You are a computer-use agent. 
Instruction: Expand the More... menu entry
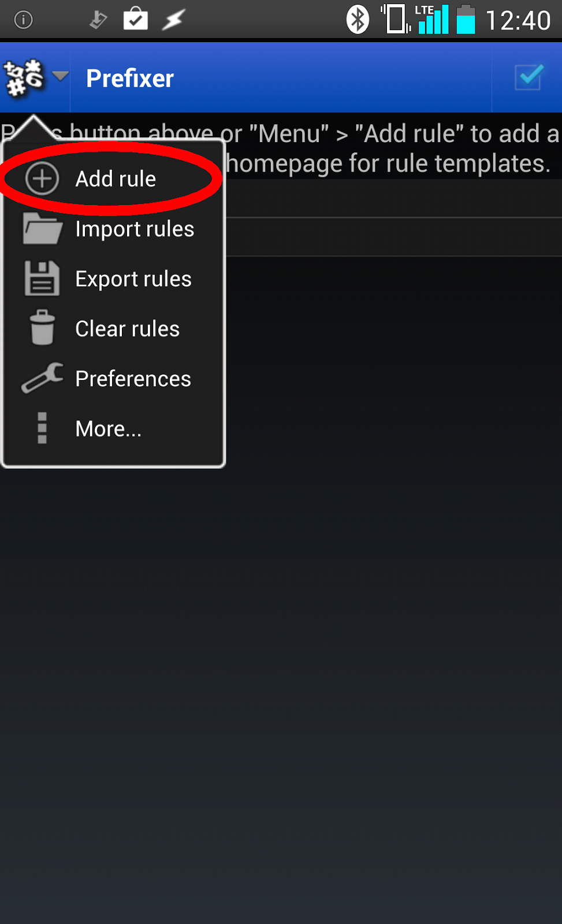[113, 429]
